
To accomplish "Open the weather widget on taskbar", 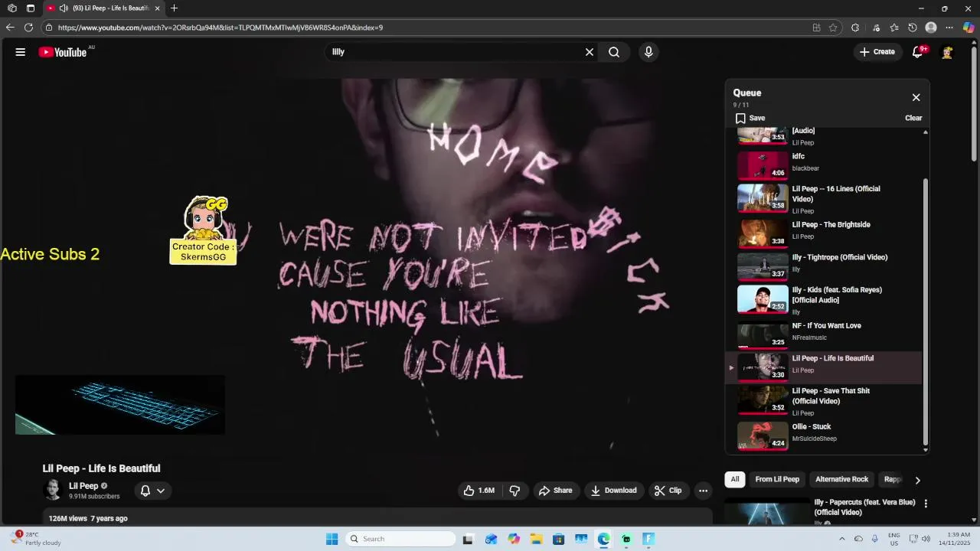I will coord(37,539).
